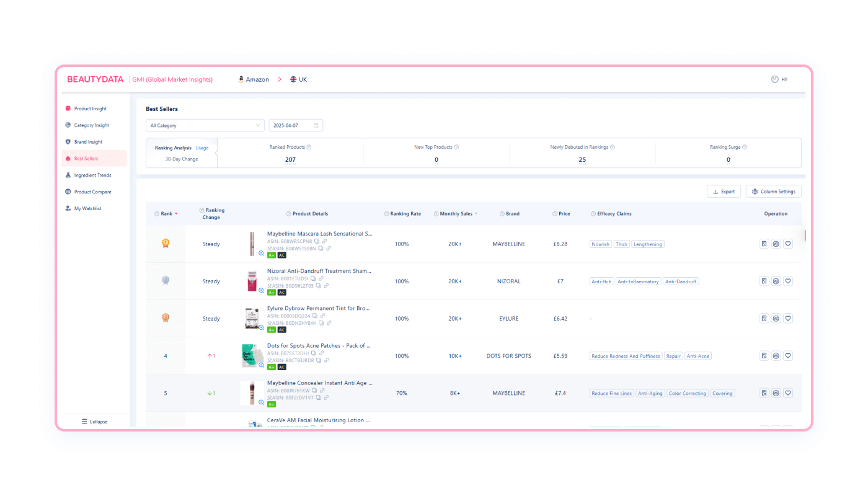Go to Brand Insight in sidebar
Screen dimensions: 868x496
coord(94,142)
